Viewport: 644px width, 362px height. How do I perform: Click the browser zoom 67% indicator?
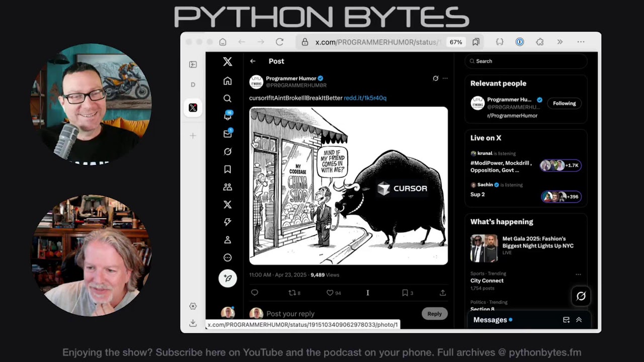[x=456, y=42]
